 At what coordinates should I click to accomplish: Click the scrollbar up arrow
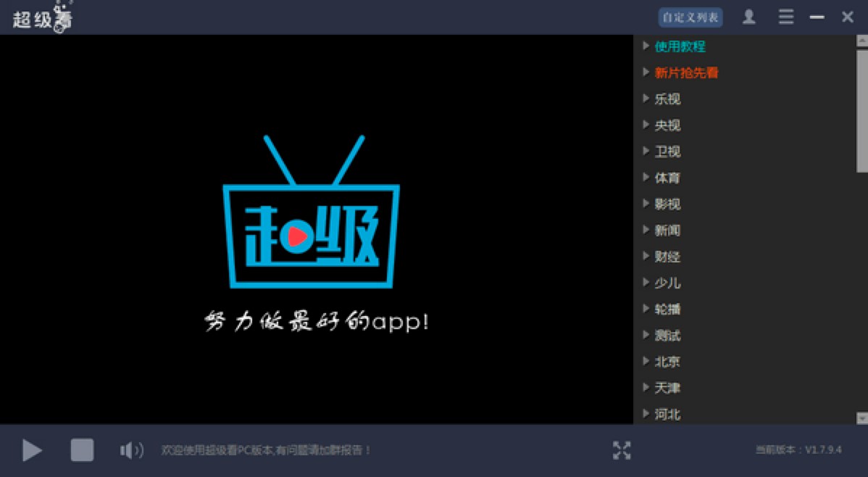(x=862, y=41)
